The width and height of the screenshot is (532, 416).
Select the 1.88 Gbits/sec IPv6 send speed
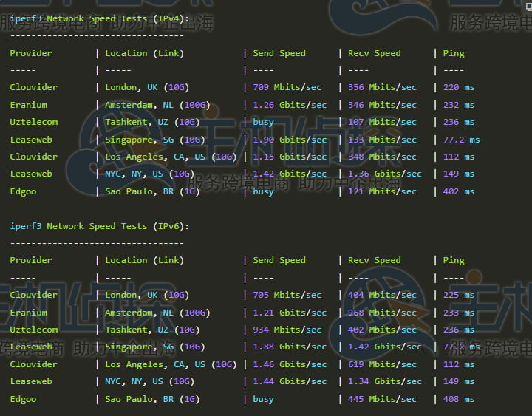pos(289,347)
